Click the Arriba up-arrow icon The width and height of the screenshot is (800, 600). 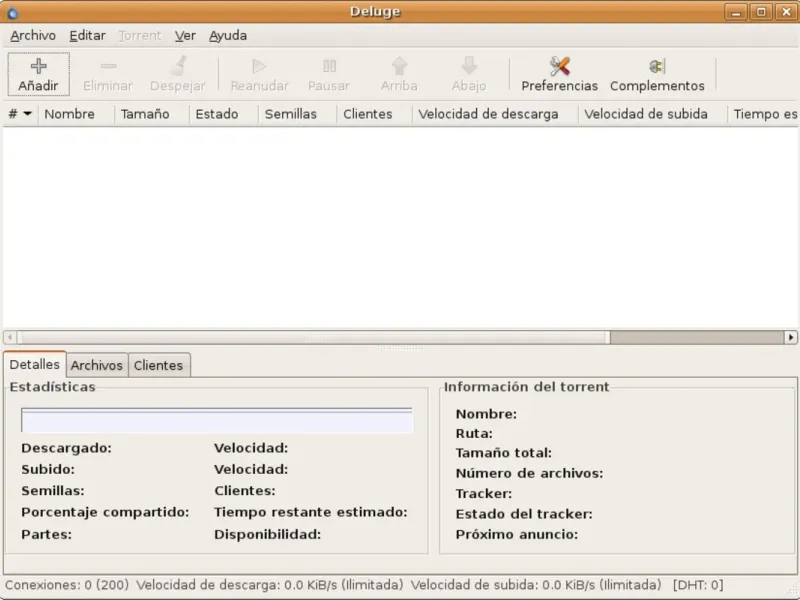pyautogui.click(x=399, y=66)
